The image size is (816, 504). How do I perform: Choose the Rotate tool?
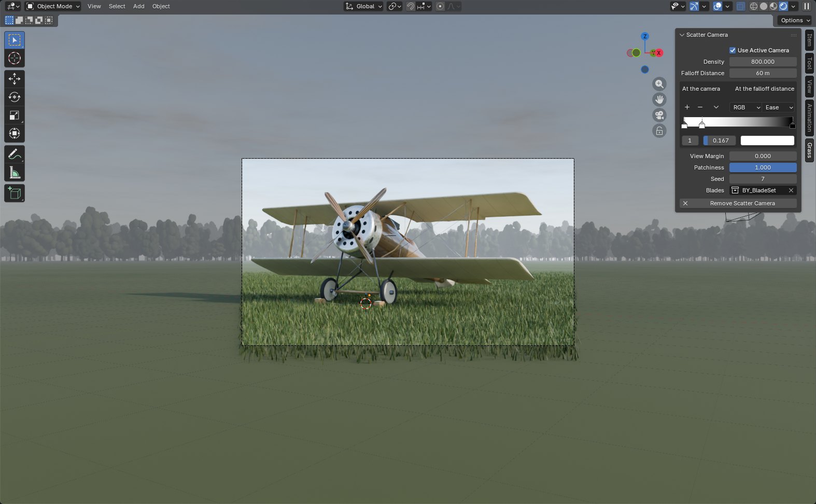(15, 97)
